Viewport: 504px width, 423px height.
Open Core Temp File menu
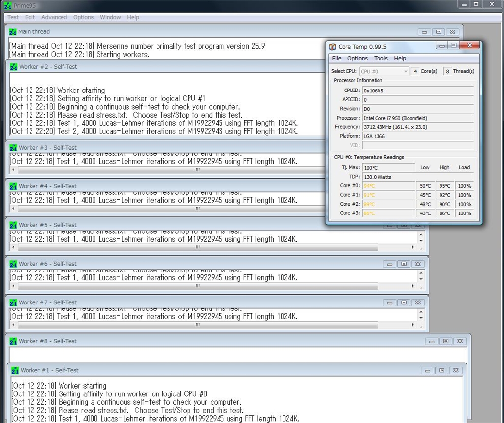tap(337, 58)
